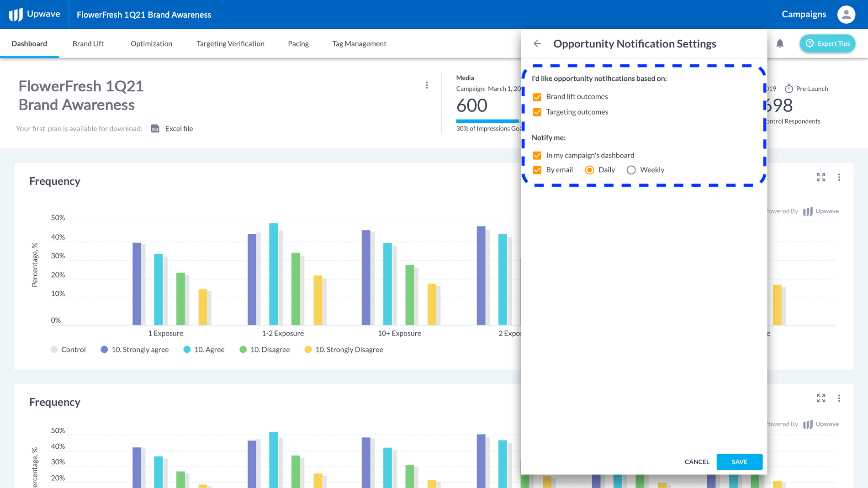Save the notification settings
This screenshot has height=488, width=868.
[739, 462]
